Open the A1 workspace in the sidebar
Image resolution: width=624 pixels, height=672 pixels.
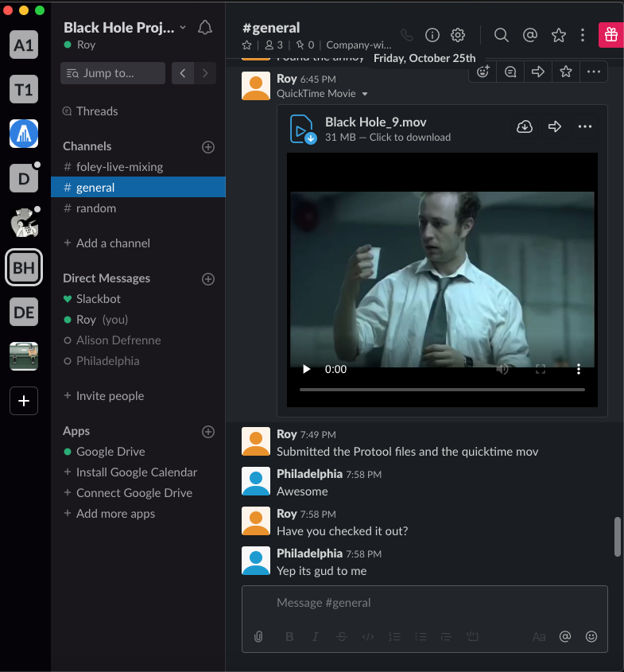[x=24, y=45]
